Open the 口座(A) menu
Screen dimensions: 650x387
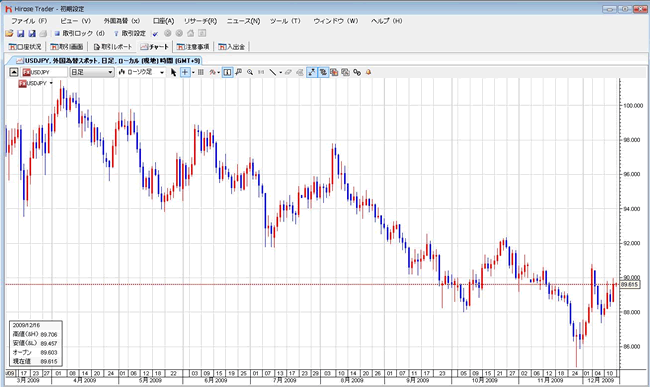pyautogui.click(x=163, y=21)
